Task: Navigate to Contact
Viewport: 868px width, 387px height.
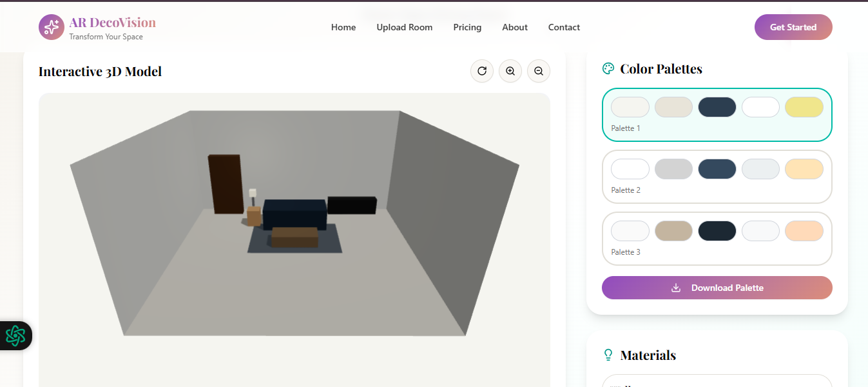Action: [x=564, y=27]
